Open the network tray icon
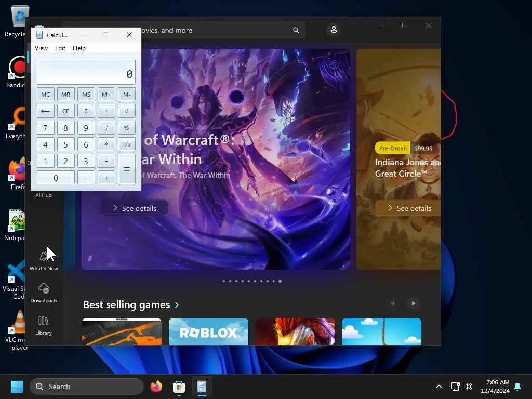 [455, 387]
